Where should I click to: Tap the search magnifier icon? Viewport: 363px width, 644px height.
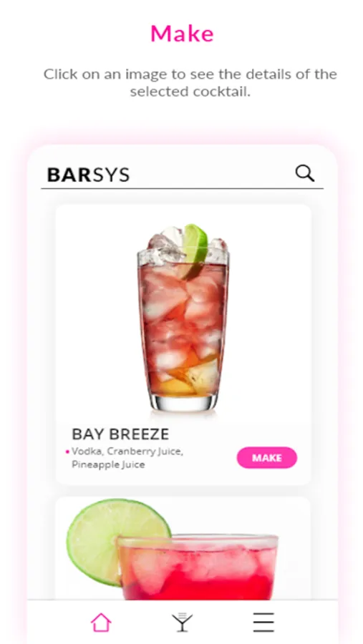pos(304,173)
